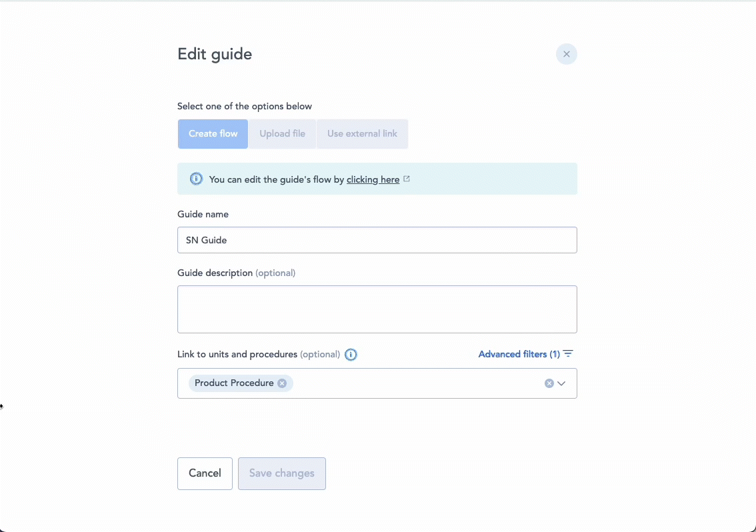The height and width of the screenshot is (532, 756).
Task: Clear all selected units and procedures
Action: click(549, 383)
